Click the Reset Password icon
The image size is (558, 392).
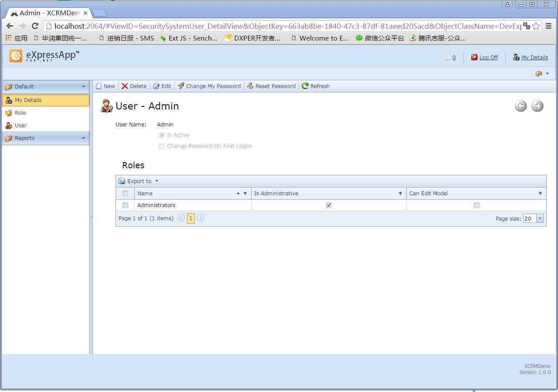pyautogui.click(x=250, y=86)
